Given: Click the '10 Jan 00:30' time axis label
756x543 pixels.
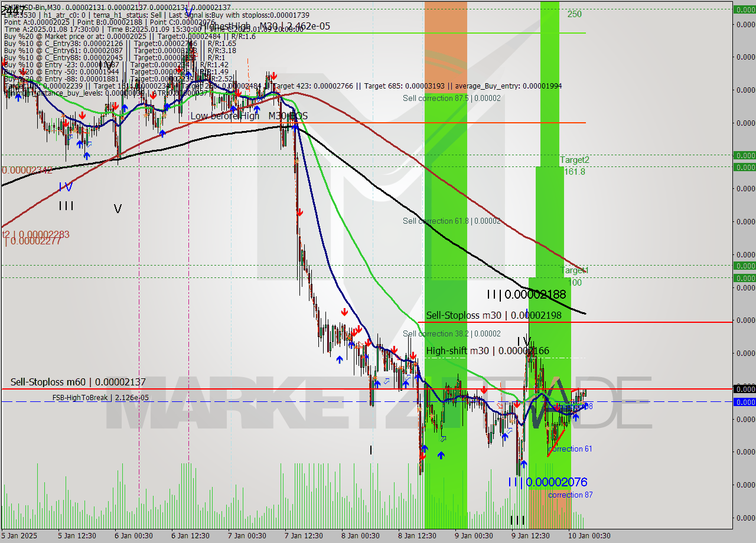Looking at the screenshot, I should [x=589, y=536].
